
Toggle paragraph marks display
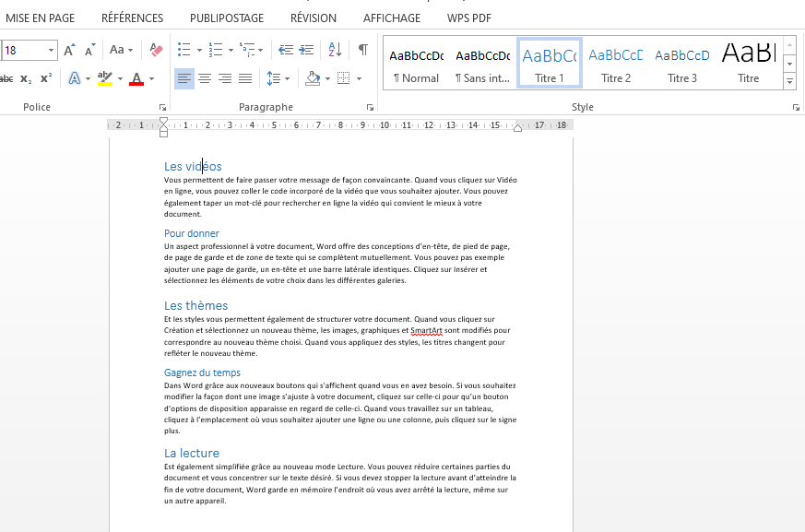[x=363, y=50]
